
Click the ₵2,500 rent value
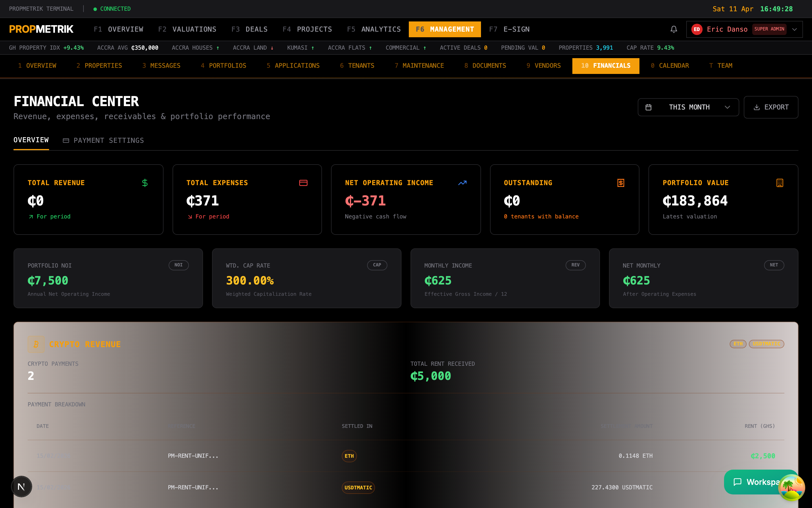763,456
